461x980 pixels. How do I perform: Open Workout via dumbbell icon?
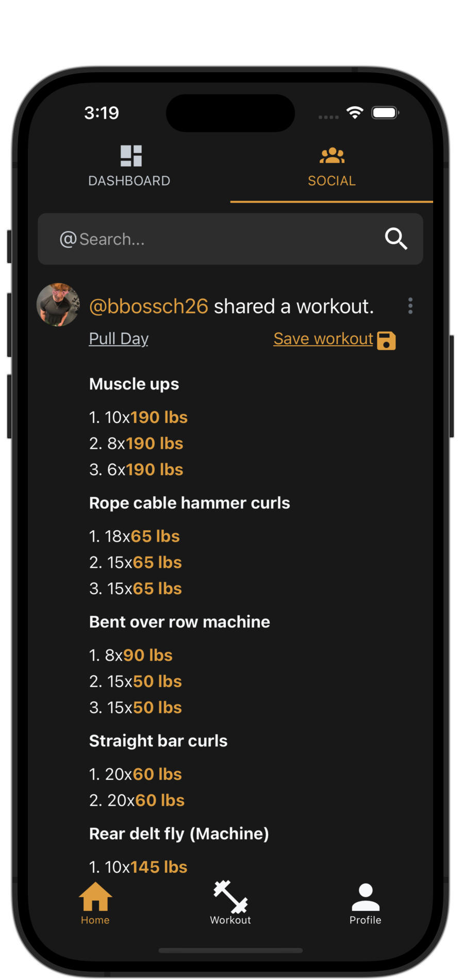(230, 897)
